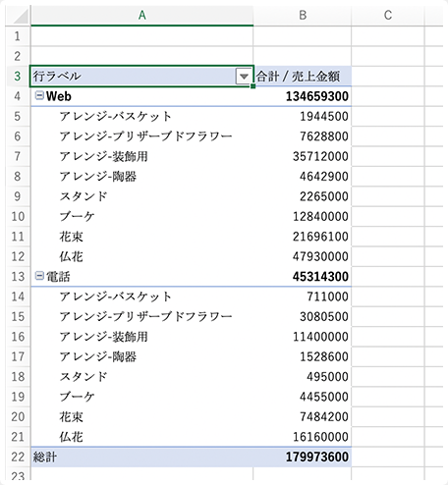
Task: Open the 行ラベル filter dropdown arrow
Action: pos(244,77)
